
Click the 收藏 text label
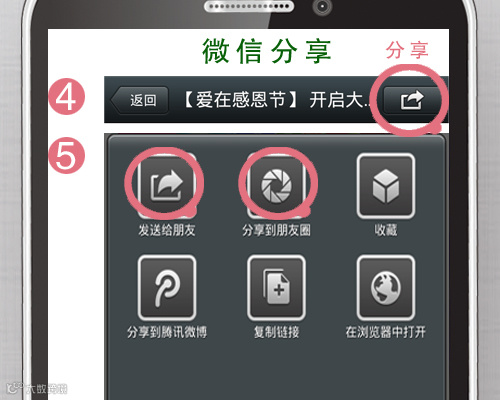click(x=386, y=230)
